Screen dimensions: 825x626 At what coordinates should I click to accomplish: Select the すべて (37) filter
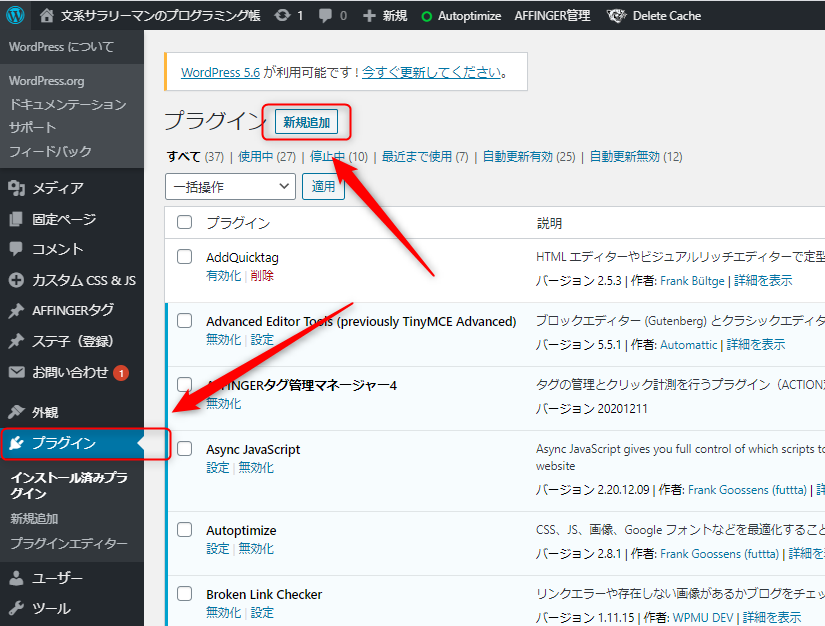pos(195,157)
